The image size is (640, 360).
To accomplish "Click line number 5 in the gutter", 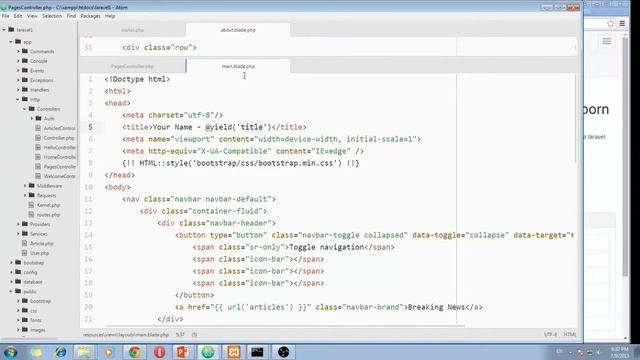I will (x=90, y=127).
